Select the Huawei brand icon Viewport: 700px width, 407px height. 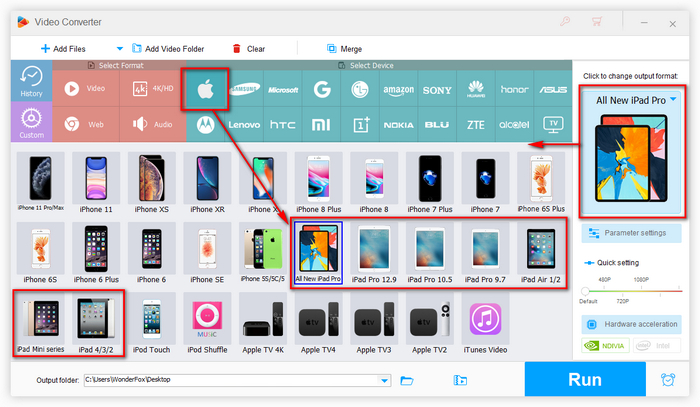(x=476, y=89)
